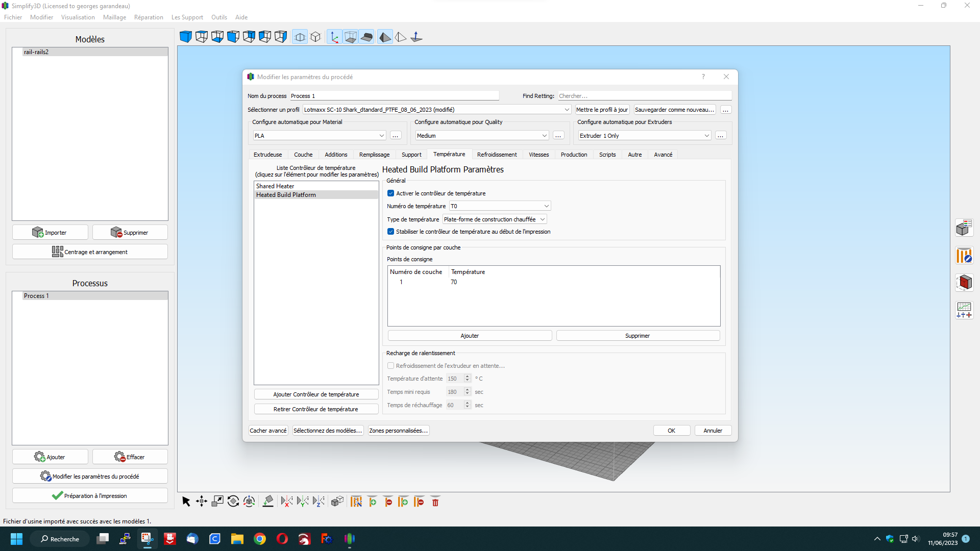Open the Maillage menu
Screen dimensions: 980x551
click(114, 17)
